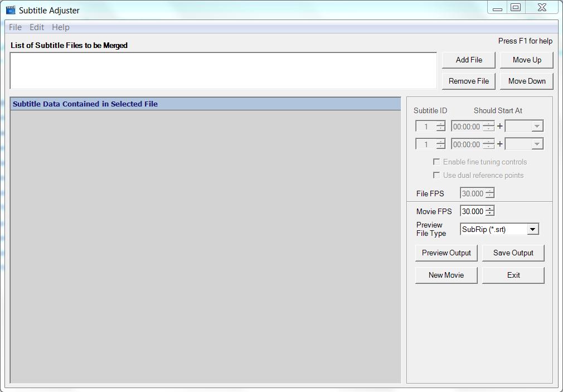Click 'Press F1 for help' text
The width and height of the screenshot is (563, 392).
tap(525, 41)
